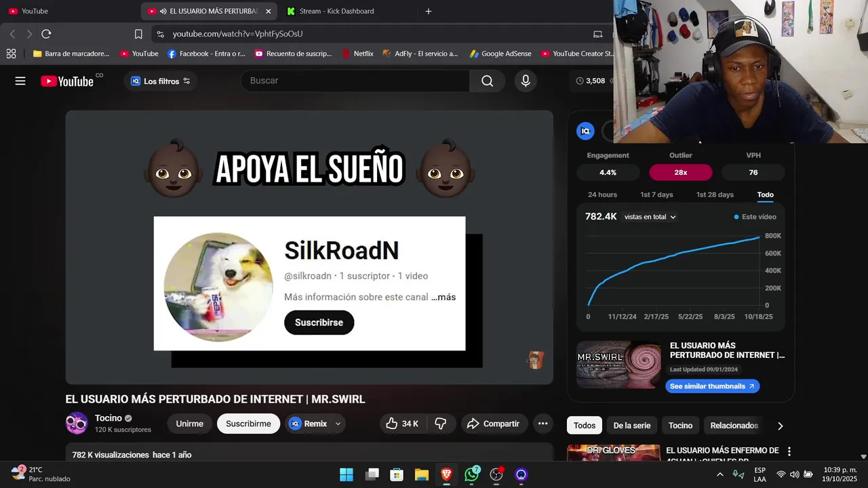Screen dimensions: 868x488
Task: Open the Tocino channel avatar
Action: 77,423
